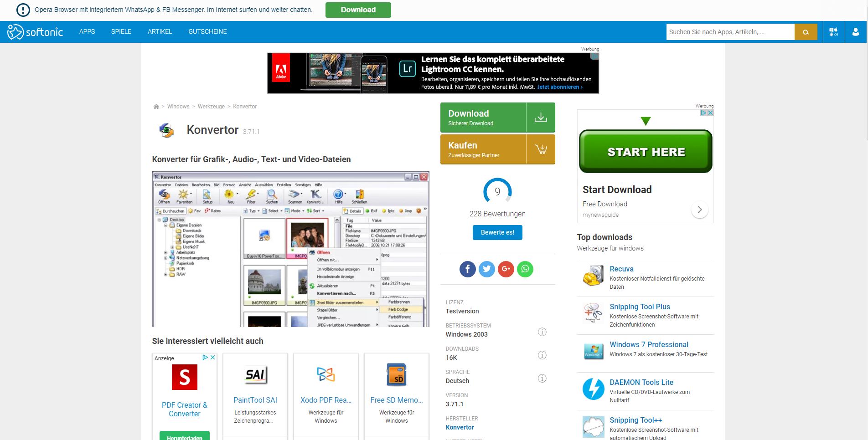This screenshot has height=440, width=868.
Task: Click Jetzt abonnieren link in ad
Action: click(560, 87)
